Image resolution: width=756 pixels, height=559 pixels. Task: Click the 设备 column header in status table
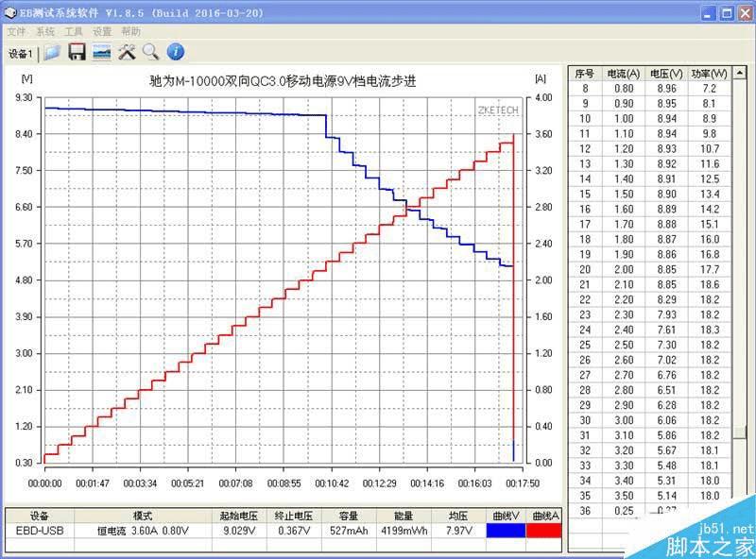(x=40, y=517)
